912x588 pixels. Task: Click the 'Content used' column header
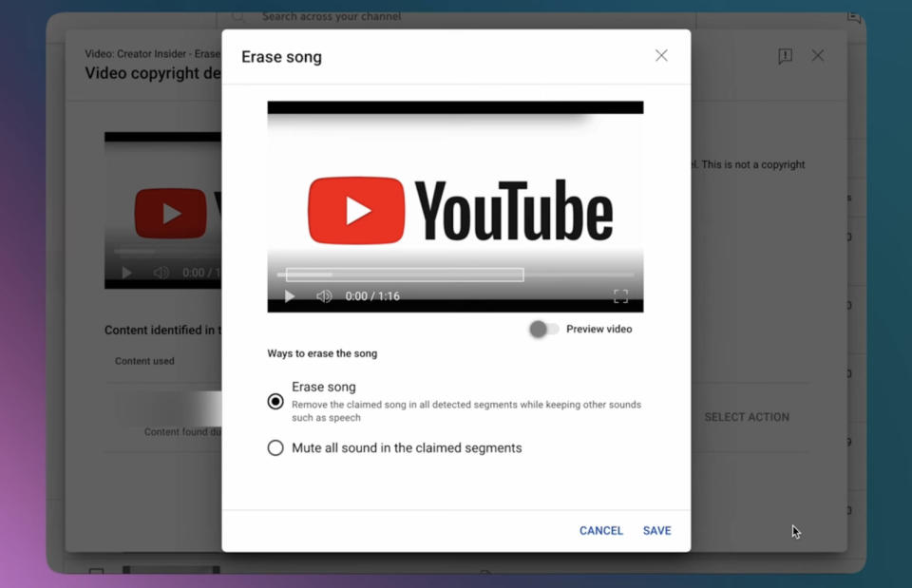click(x=144, y=361)
